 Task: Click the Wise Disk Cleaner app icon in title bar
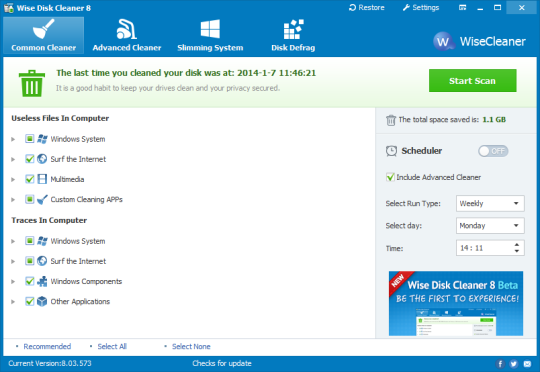(9, 8)
